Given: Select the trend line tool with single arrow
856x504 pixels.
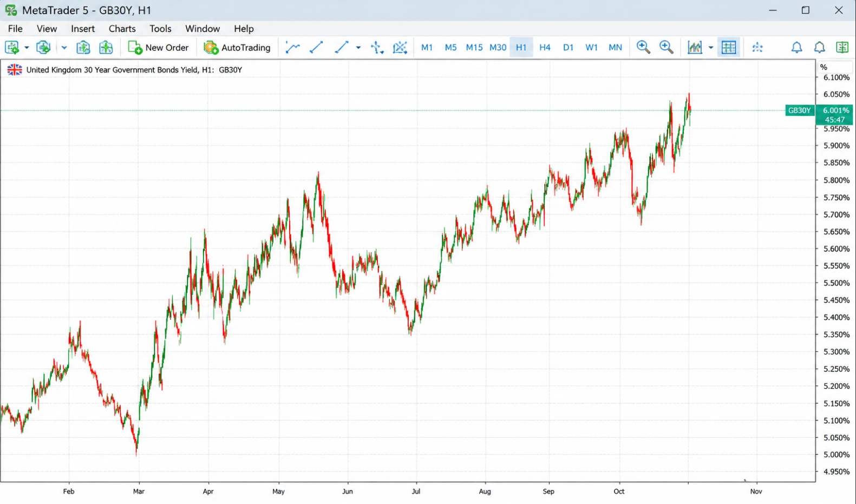Looking at the screenshot, I should pyautogui.click(x=341, y=48).
